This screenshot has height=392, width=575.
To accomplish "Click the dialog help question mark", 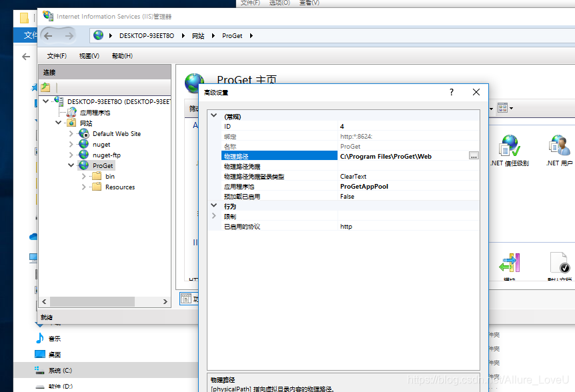I will [x=451, y=92].
